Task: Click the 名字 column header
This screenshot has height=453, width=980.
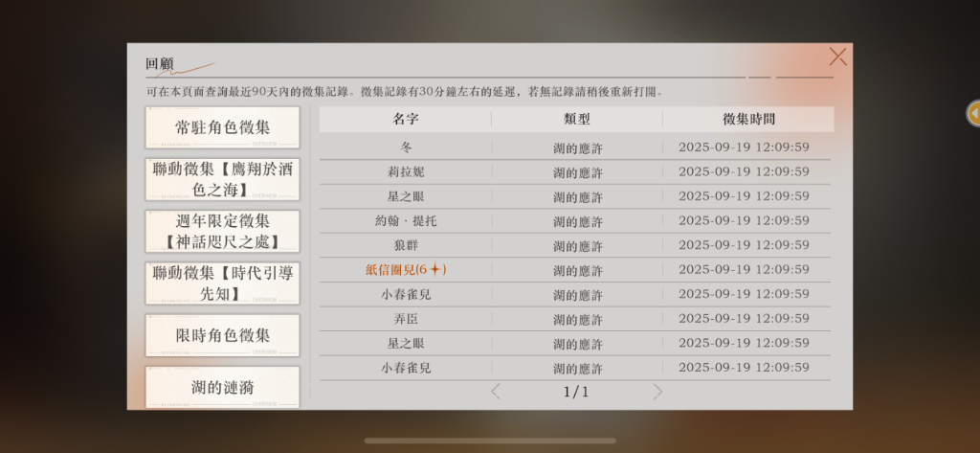Action: point(405,119)
